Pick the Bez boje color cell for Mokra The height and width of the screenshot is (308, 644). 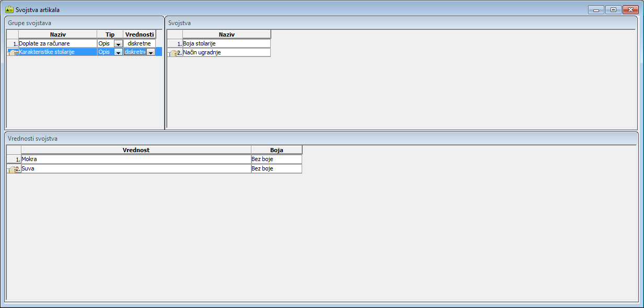(x=276, y=159)
